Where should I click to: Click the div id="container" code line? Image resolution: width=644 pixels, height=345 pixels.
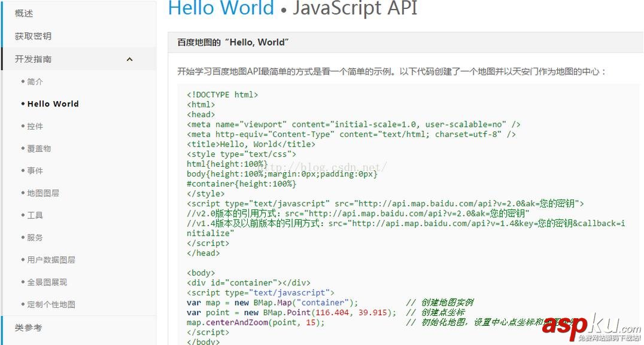[x=248, y=283]
